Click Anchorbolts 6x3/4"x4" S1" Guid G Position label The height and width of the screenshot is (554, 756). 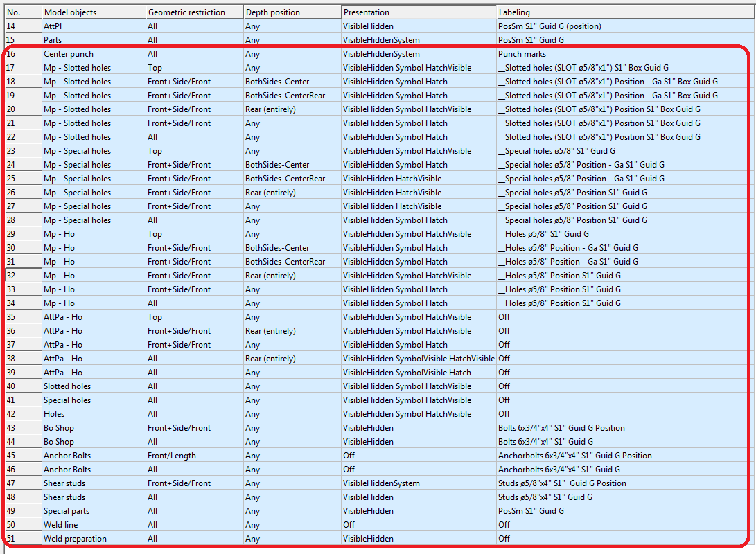tap(625, 456)
